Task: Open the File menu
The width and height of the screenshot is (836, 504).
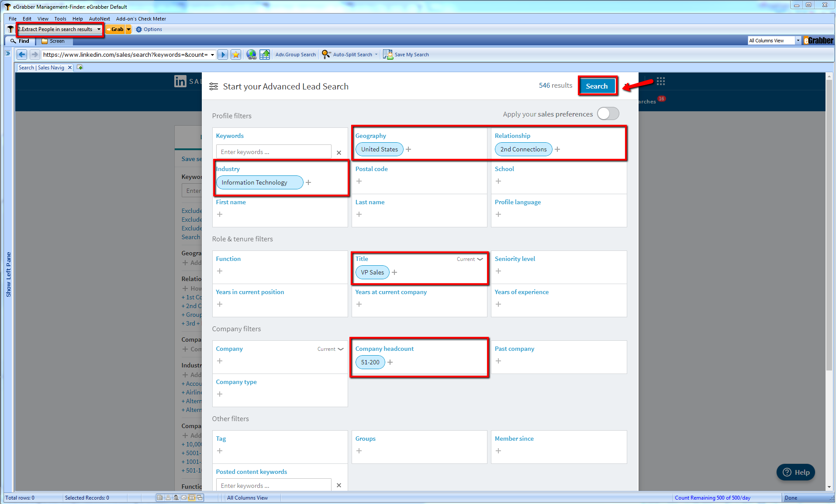Action: click(13, 19)
